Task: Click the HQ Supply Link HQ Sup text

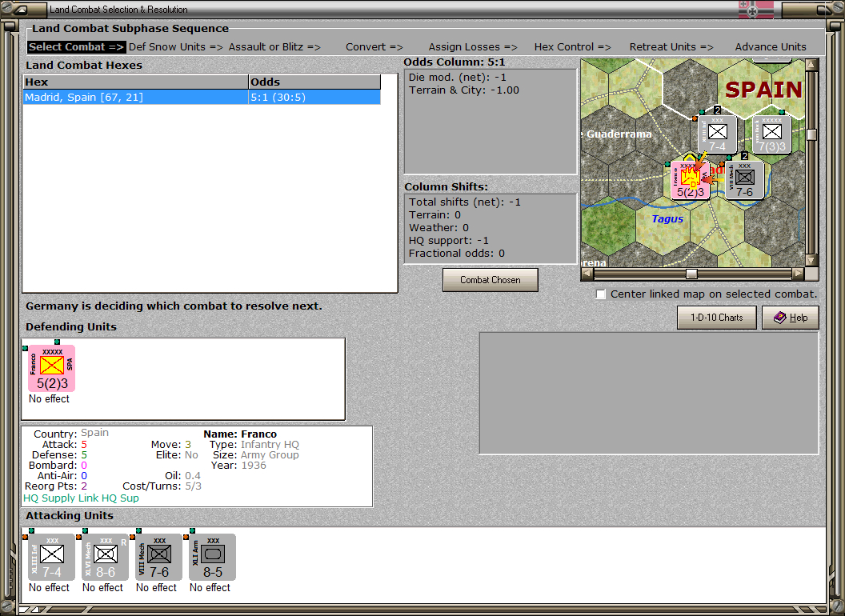Action: pos(81,498)
